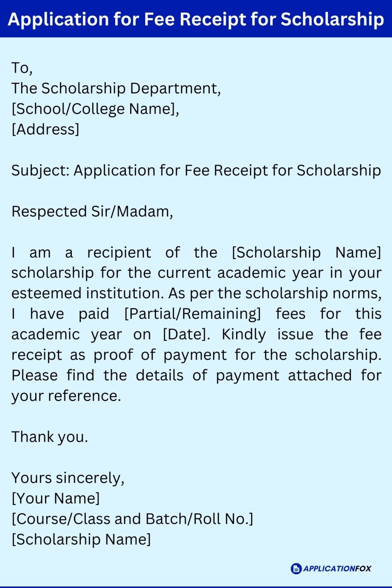Click the "Yours sincerely," closing

pos(68,478)
